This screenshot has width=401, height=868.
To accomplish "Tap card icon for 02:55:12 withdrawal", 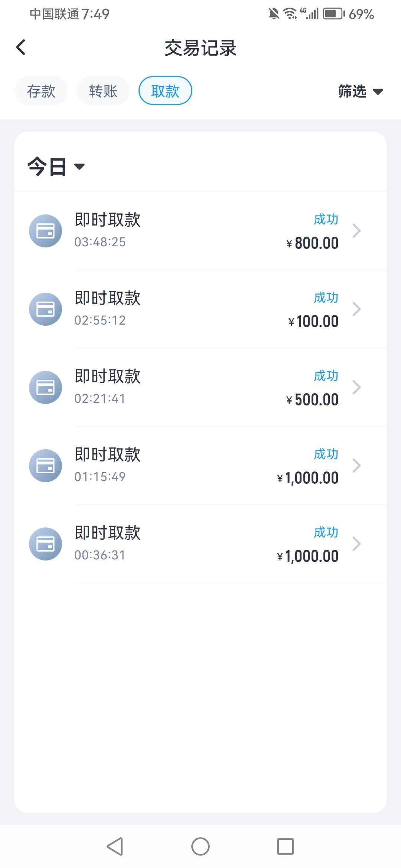I will pyautogui.click(x=45, y=309).
